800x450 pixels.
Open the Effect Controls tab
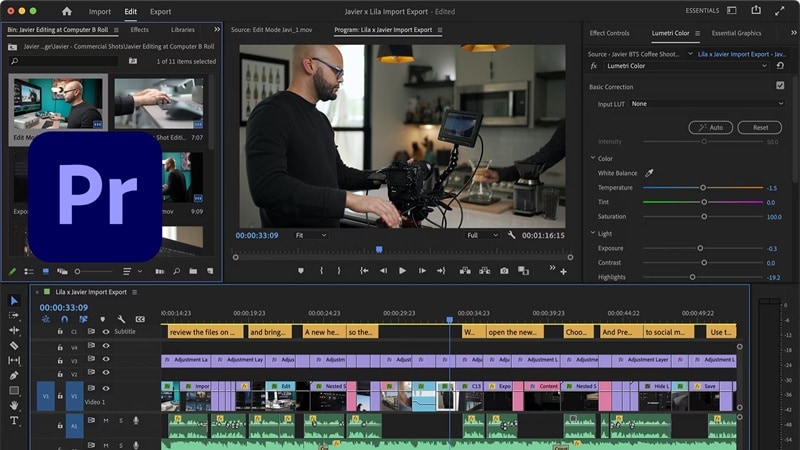(x=609, y=33)
